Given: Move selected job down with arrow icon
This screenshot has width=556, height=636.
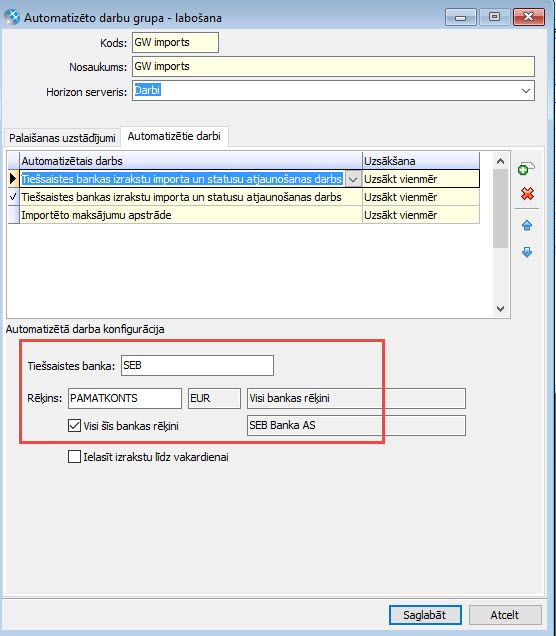Looking at the screenshot, I should click(527, 252).
